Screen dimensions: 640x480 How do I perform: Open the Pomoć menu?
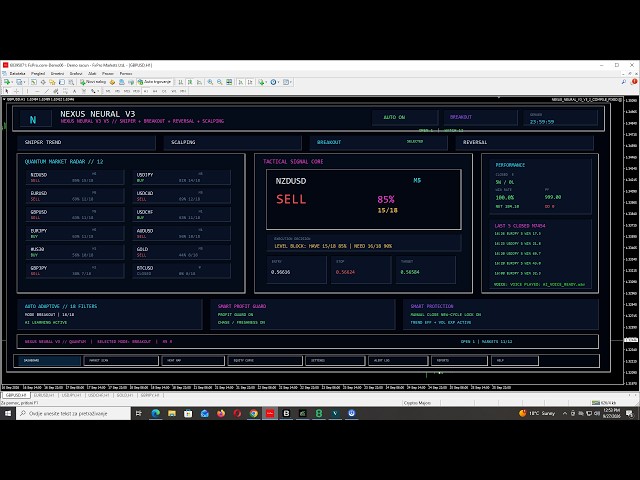[x=126, y=73]
